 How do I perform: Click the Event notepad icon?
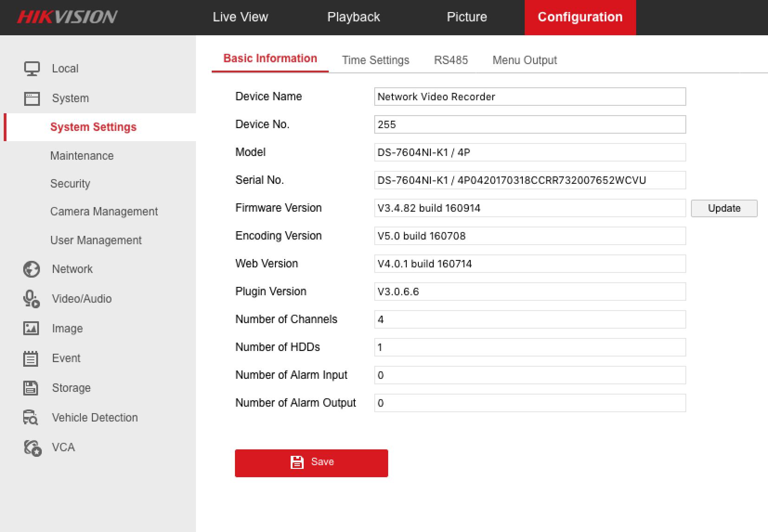pyautogui.click(x=32, y=358)
